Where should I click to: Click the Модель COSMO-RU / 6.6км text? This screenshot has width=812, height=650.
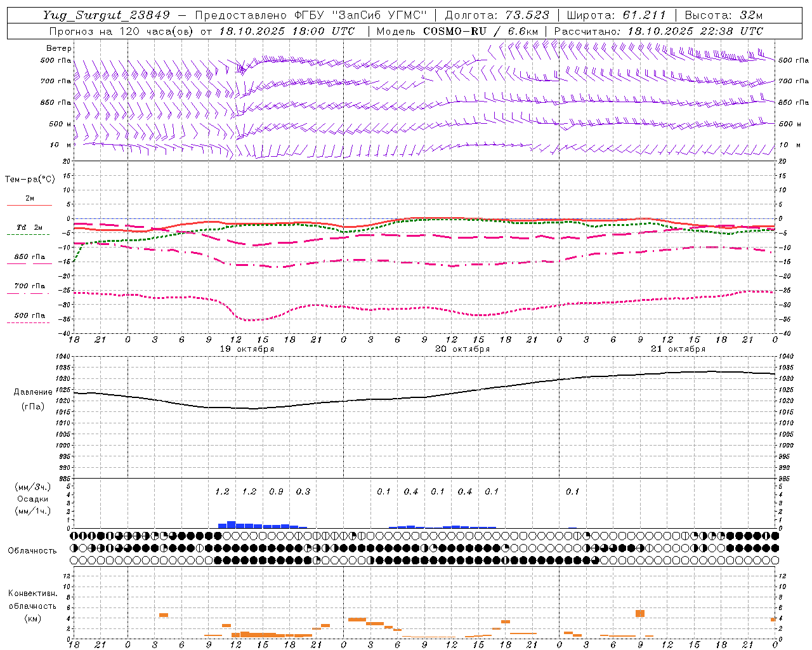click(x=457, y=31)
